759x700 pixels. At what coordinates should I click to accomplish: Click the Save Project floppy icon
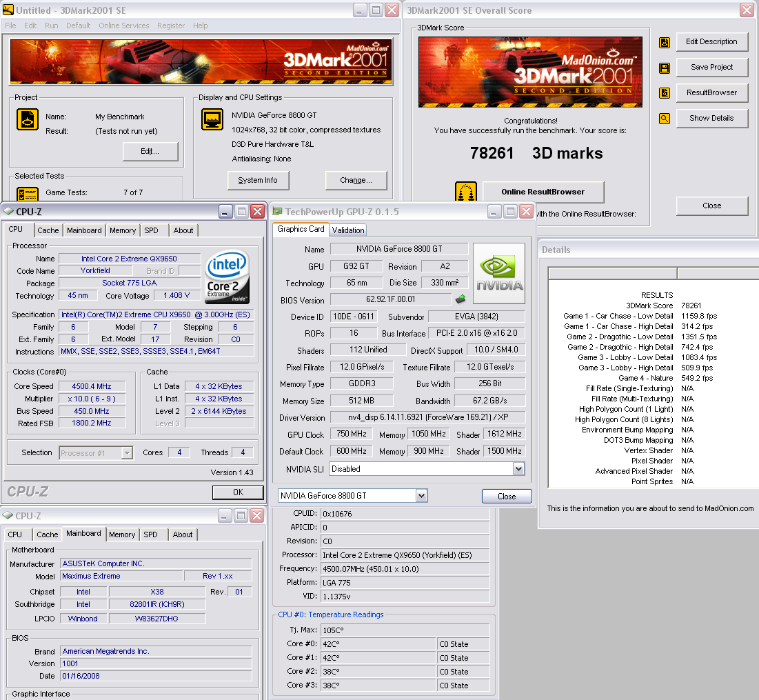pyautogui.click(x=665, y=68)
